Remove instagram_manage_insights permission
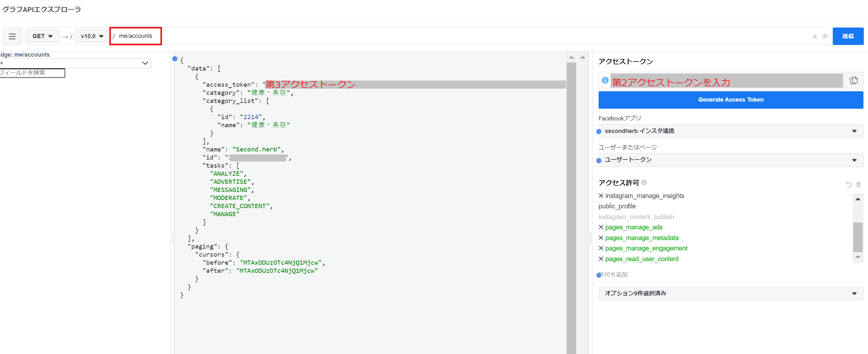Viewport: 868px width, 354px height. 601,195
